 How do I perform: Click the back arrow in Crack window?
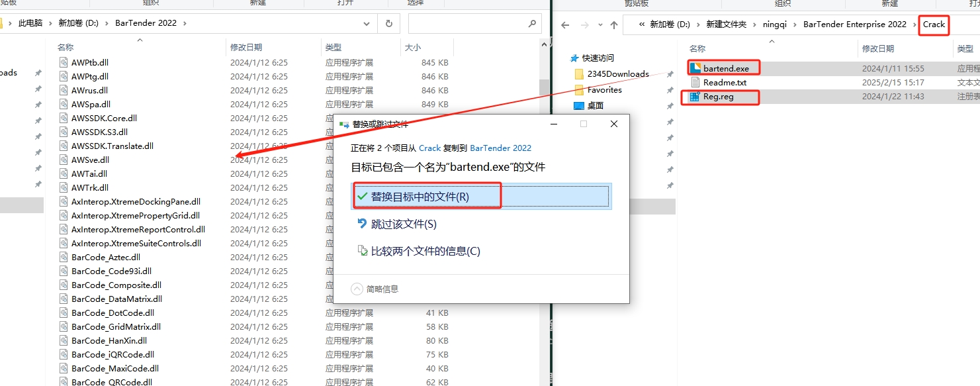click(564, 25)
